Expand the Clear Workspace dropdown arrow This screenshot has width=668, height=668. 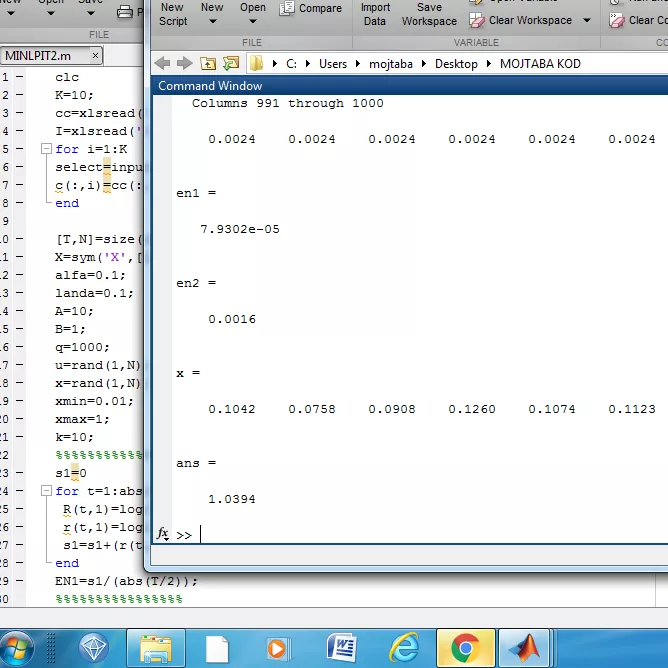[x=587, y=20]
